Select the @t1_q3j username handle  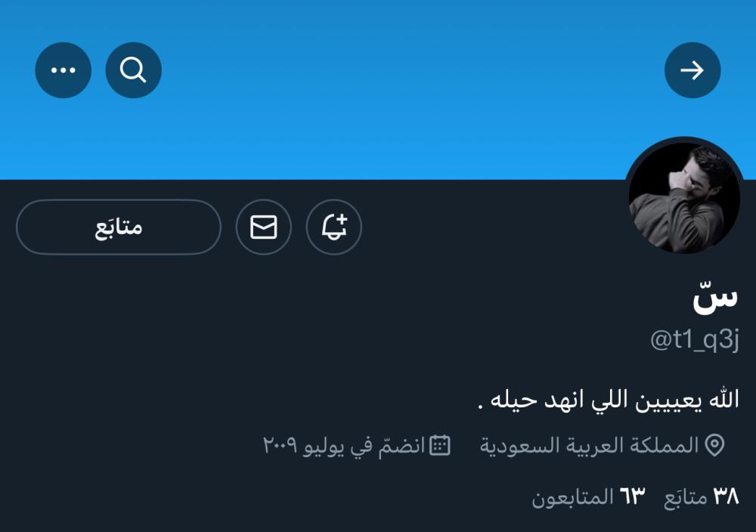[x=694, y=340]
